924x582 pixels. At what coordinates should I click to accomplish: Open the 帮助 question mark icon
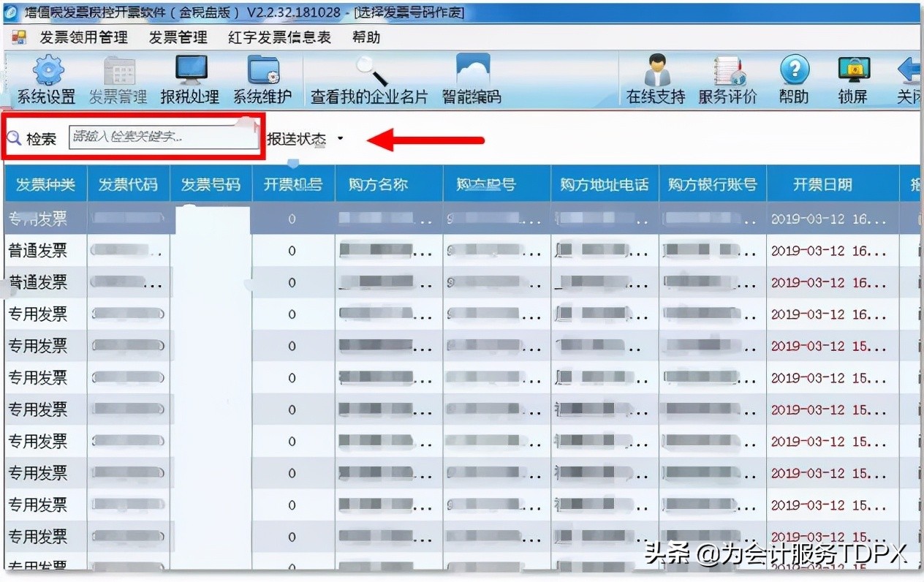(794, 78)
